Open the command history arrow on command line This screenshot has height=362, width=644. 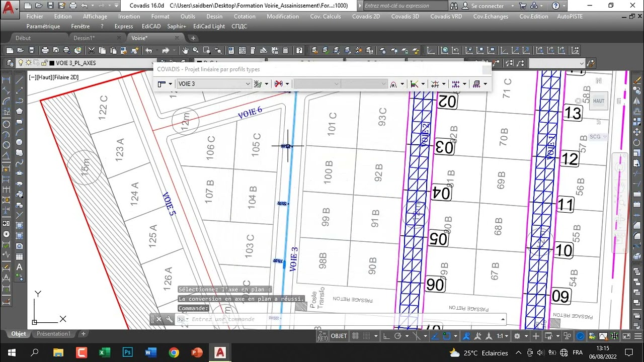click(x=503, y=319)
